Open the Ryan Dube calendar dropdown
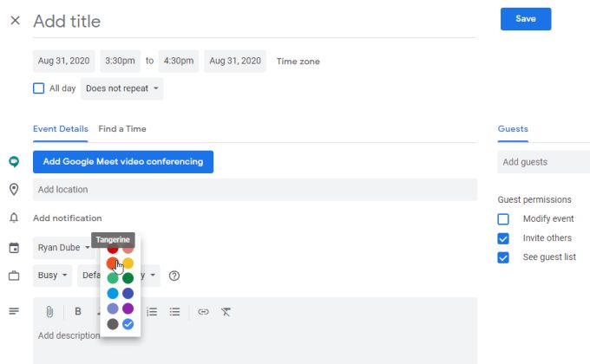Viewport: 590px width, 364px height. pos(63,248)
